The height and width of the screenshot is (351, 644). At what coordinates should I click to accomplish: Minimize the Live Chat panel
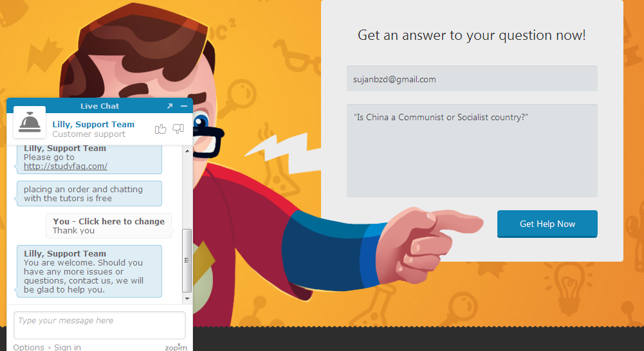184,106
